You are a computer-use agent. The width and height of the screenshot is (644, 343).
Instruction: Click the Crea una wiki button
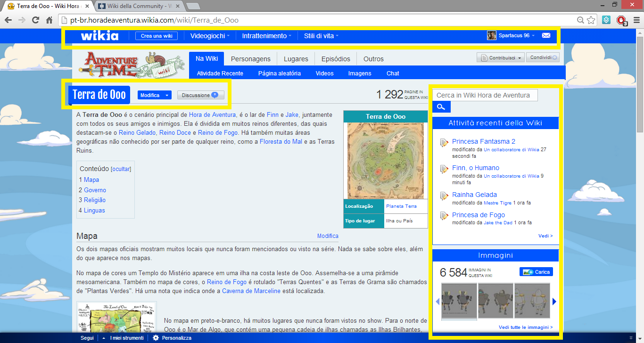point(157,36)
